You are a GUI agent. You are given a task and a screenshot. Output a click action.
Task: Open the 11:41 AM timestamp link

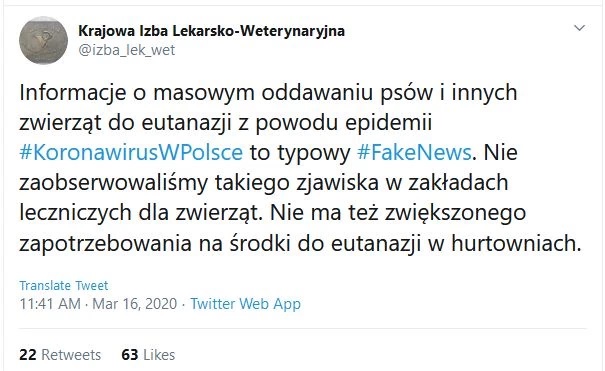[x=50, y=304]
